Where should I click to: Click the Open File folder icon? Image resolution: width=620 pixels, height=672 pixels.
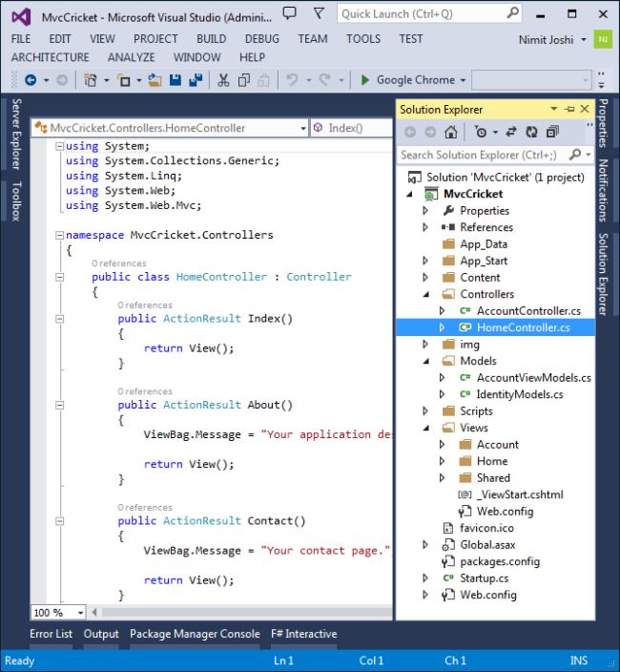click(155, 80)
